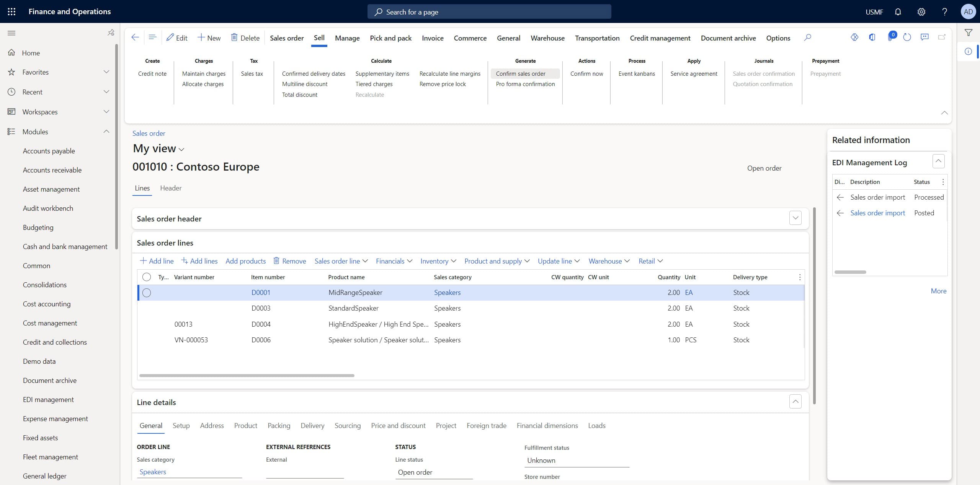The width and height of the screenshot is (980, 485).
Task: Go back using the back arrow
Action: (x=135, y=37)
